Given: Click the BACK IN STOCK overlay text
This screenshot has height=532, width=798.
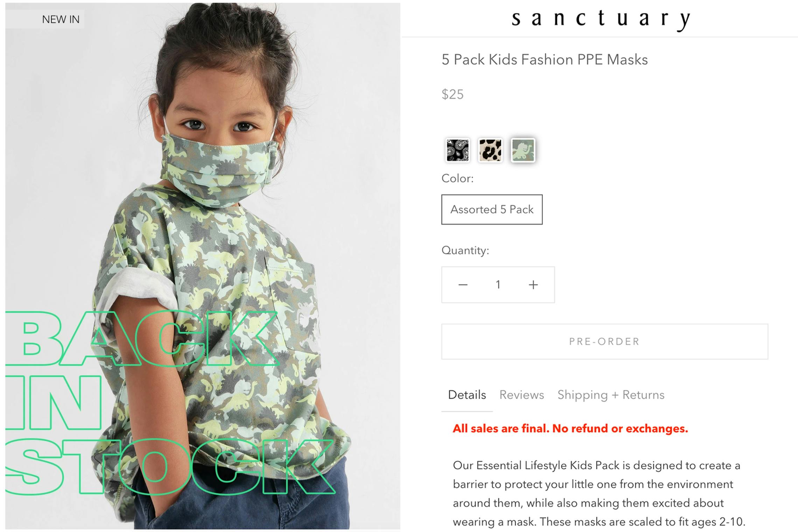Looking at the screenshot, I should pyautogui.click(x=168, y=402).
